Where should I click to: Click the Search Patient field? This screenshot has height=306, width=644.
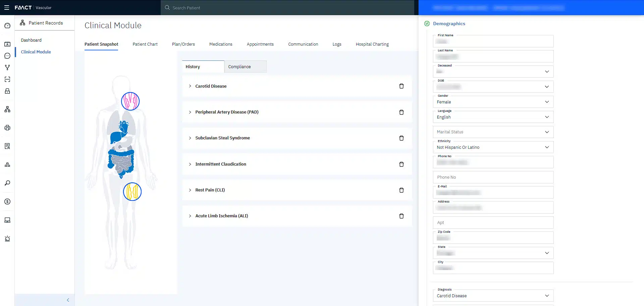coord(287,8)
